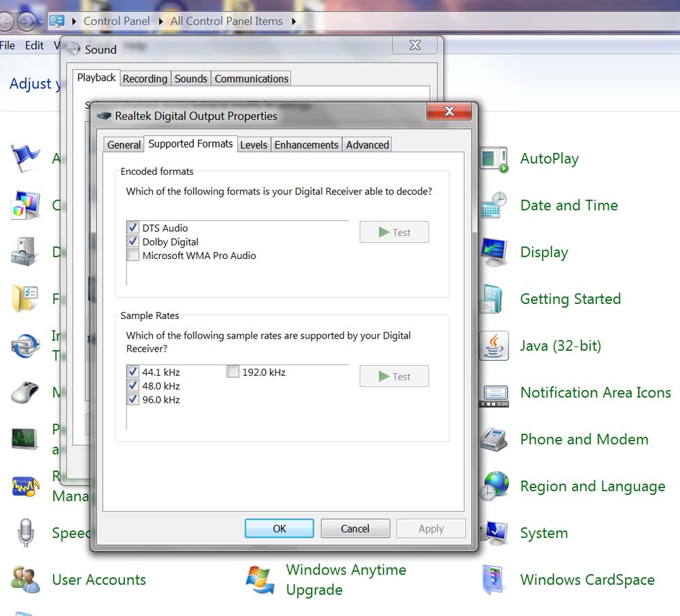Switch to the Levels tab
The image size is (680, 616).
(x=254, y=145)
